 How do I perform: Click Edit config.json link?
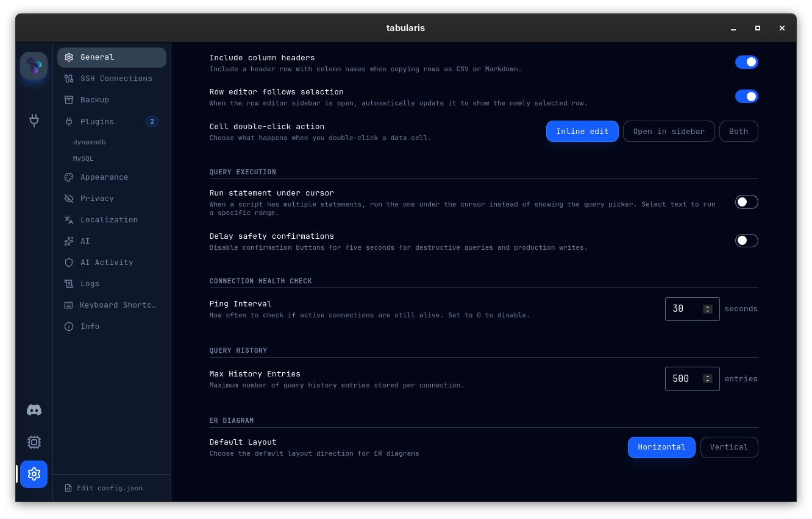(110, 488)
